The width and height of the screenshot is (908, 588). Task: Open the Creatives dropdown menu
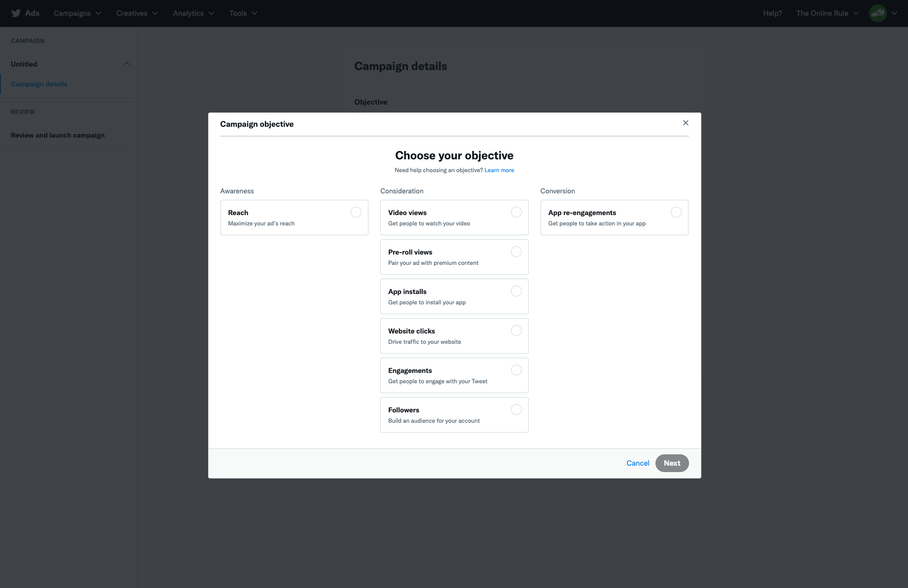click(137, 13)
